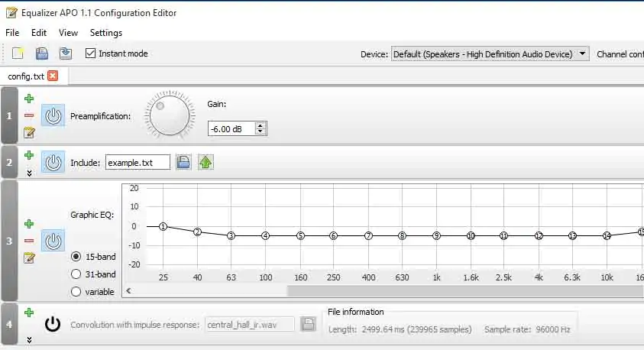This screenshot has height=350, width=644.
Task: Open the View menu
Action: 68,32
